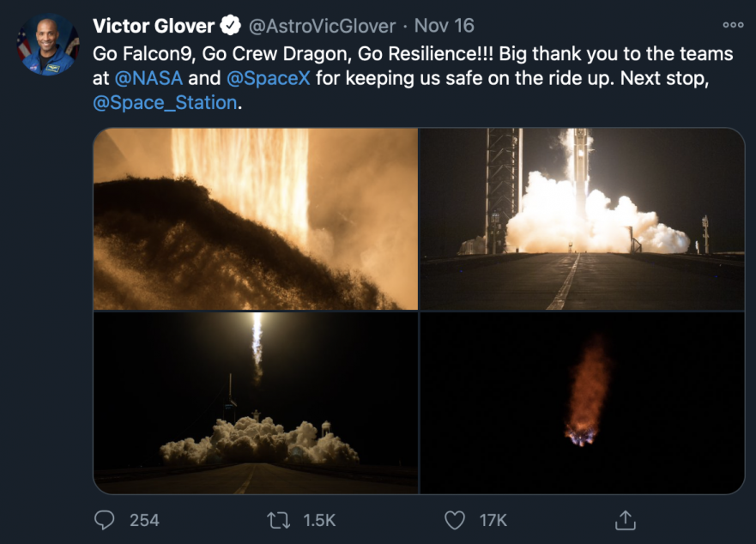
Task: Click the 254 replies count
Action: click(144, 520)
